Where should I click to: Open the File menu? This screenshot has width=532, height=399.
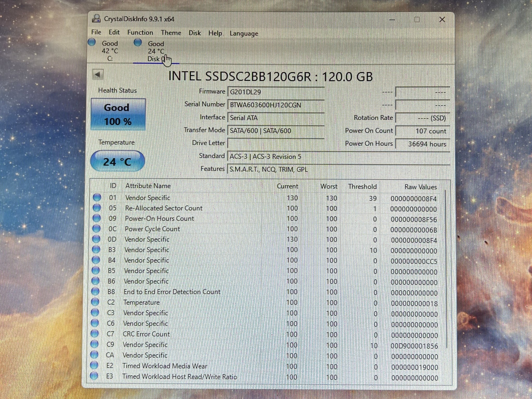[x=96, y=32]
